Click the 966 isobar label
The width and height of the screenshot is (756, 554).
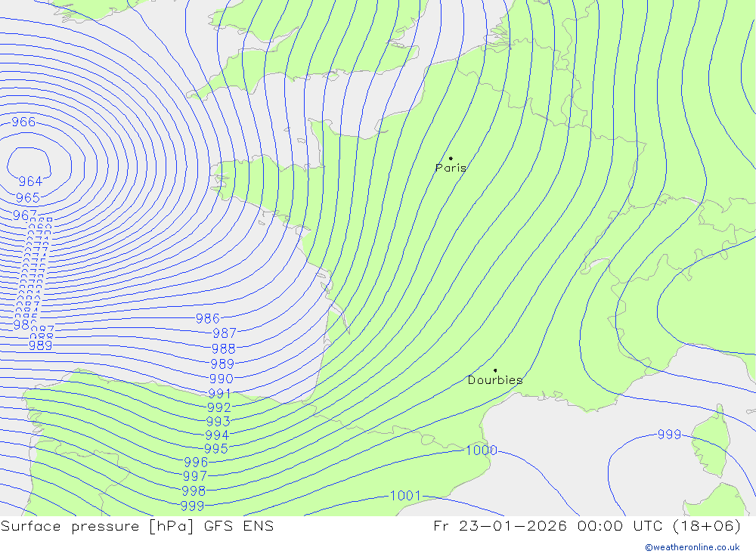pos(23,122)
